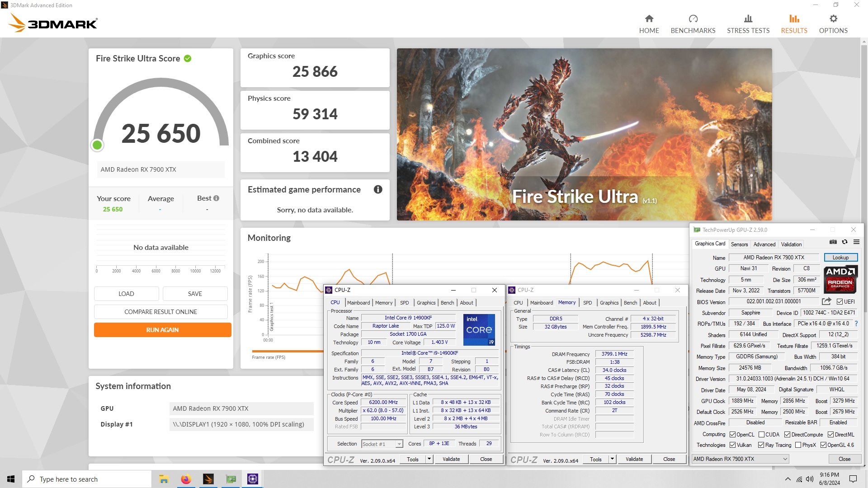
Task: Toggle the PhysX checkbox in GPU-Z
Action: pyautogui.click(x=798, y=445)
